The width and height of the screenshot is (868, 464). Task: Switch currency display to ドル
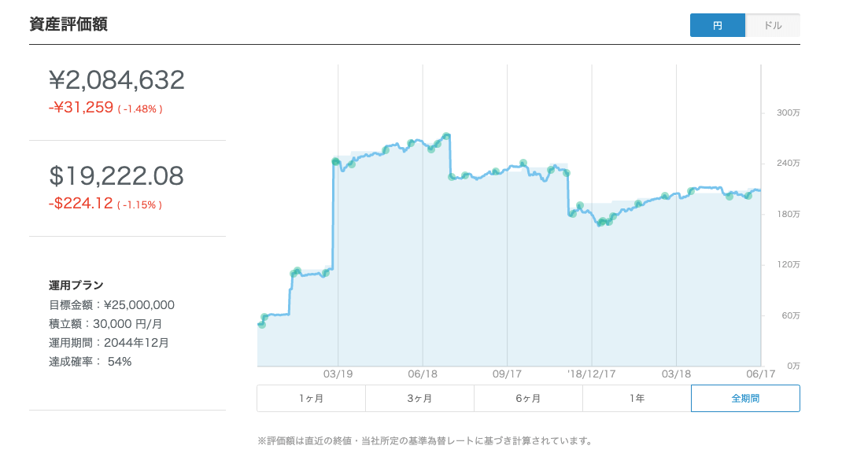coord(773,25)
